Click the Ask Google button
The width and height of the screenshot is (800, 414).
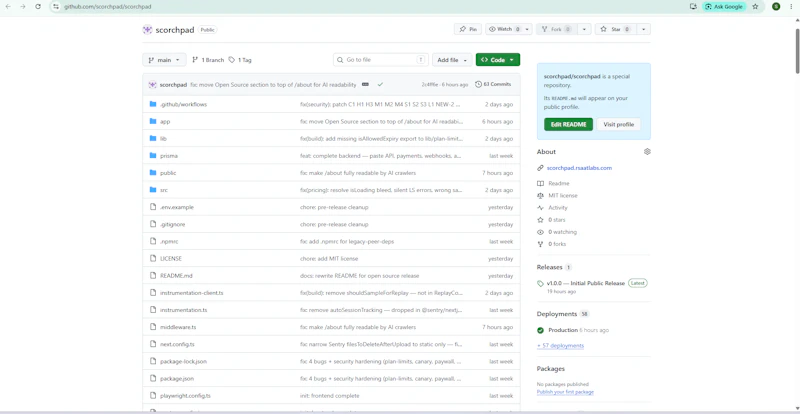coord(724,7)
